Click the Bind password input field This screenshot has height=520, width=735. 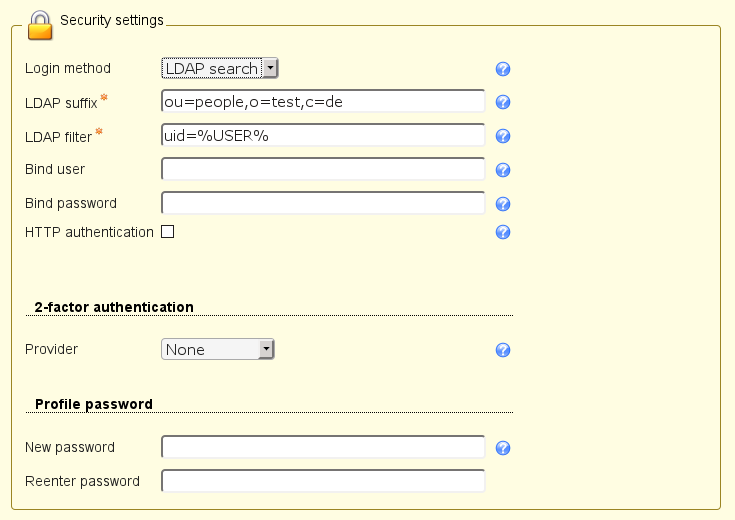(x=322, y=203)
